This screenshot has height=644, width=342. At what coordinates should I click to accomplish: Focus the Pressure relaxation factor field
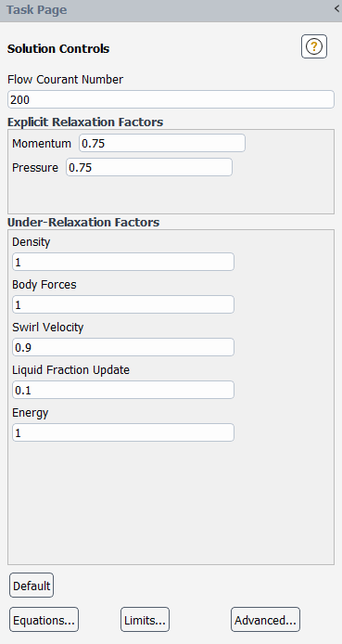click(149, 167)
